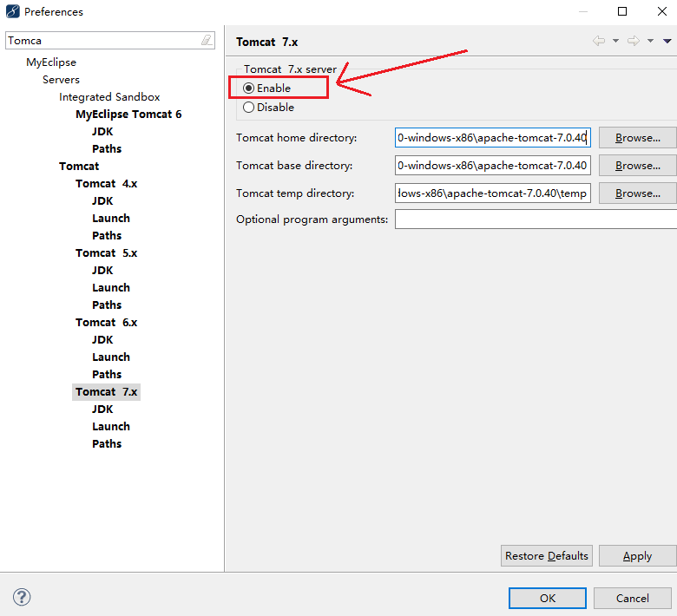Select MyEclipse Tomcat 6 node
Screen dimensions: 677x616
click(x=128, y=115)
